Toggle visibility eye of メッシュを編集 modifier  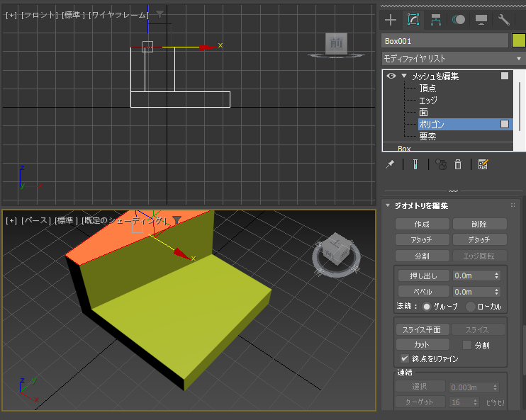391,76
